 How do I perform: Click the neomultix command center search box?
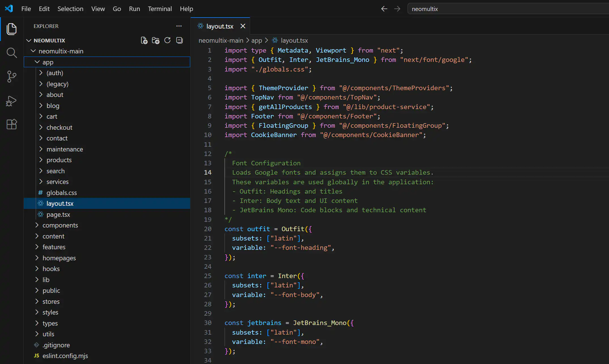coord(508,9)
